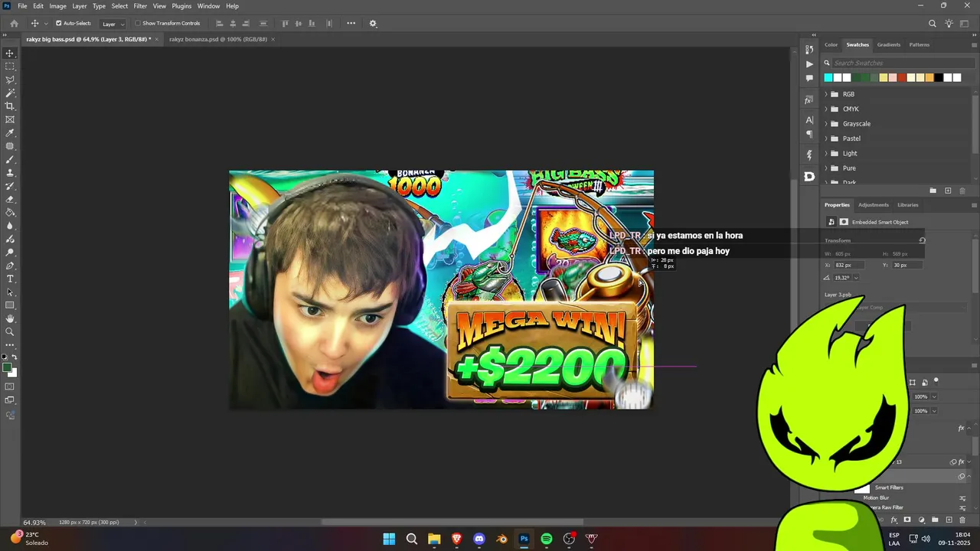Open the rotation angle dropdown in Properties
The image size is (980, 551).
pyautogui.click(x=855, y=278)
